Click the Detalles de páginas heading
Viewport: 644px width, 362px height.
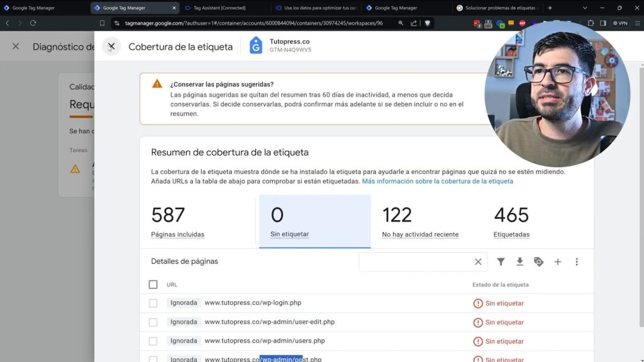click(x=184, y=261)
